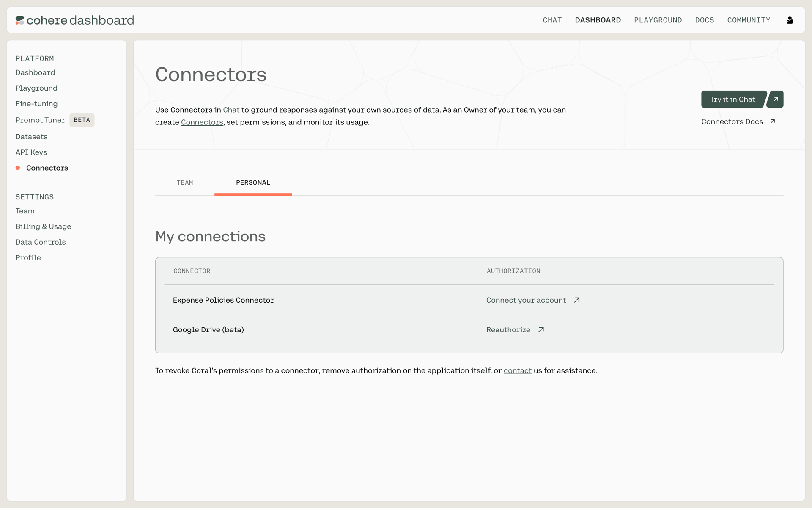
Task: Open Prompt Tuner in the sidebar
Action: (x=40, y=120)
